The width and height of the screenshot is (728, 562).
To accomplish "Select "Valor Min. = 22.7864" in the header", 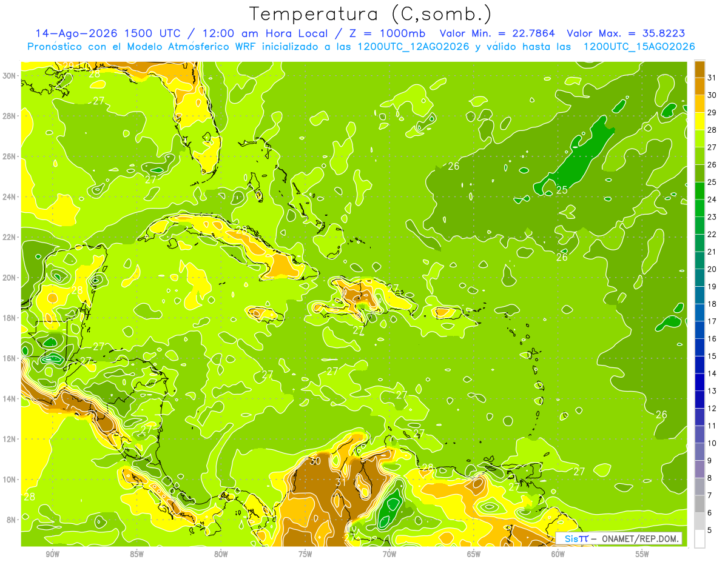I will point(496,33).
